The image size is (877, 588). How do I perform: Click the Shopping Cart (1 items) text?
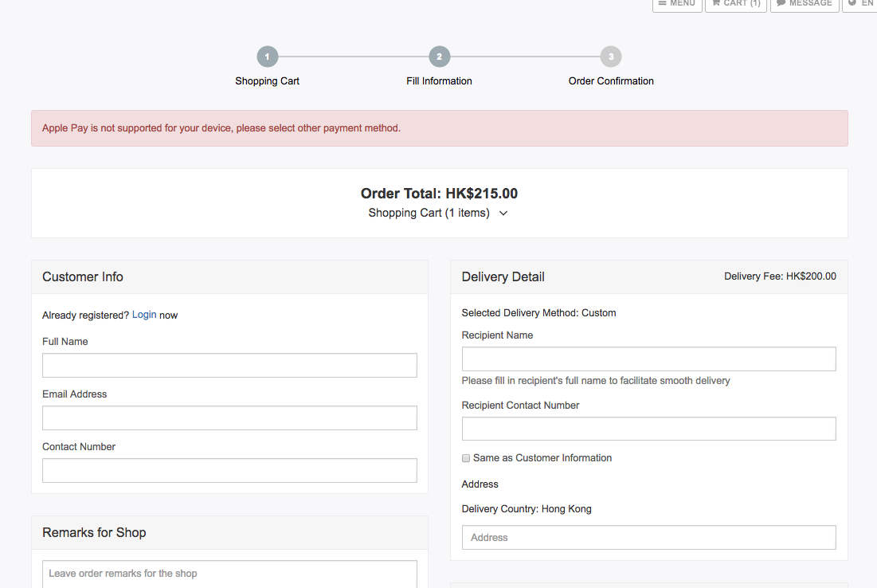click(x=429, y=214)
